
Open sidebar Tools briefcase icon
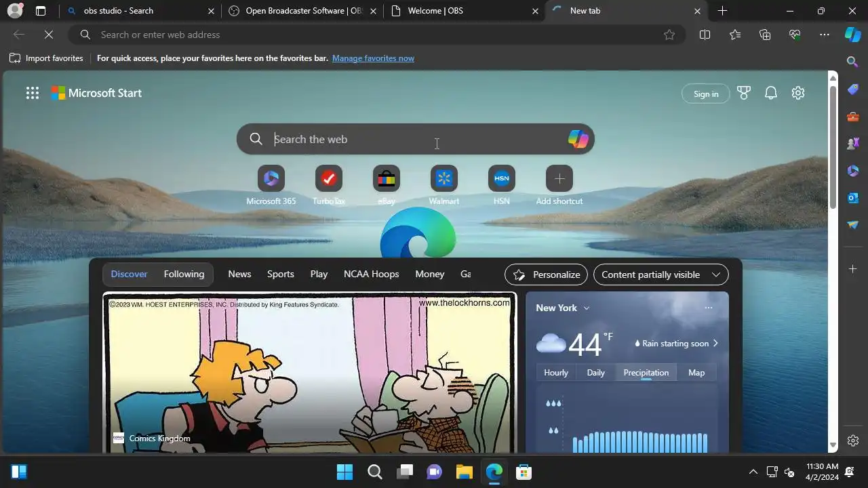click(853, 117)
